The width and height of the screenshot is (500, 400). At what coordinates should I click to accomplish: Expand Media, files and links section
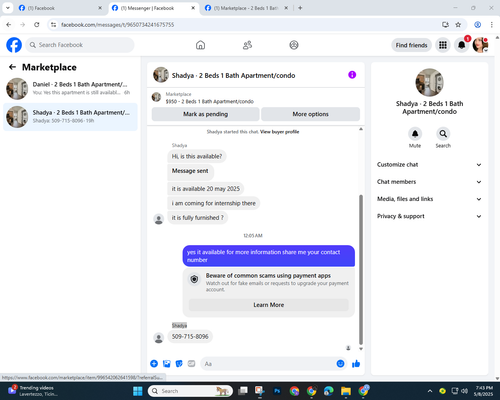click(x=429, y=199)
